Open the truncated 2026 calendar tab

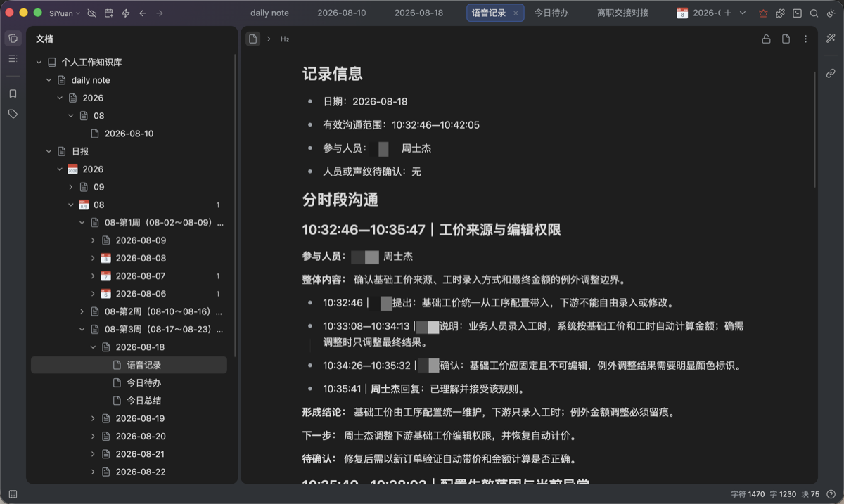[x=698, y=13]
